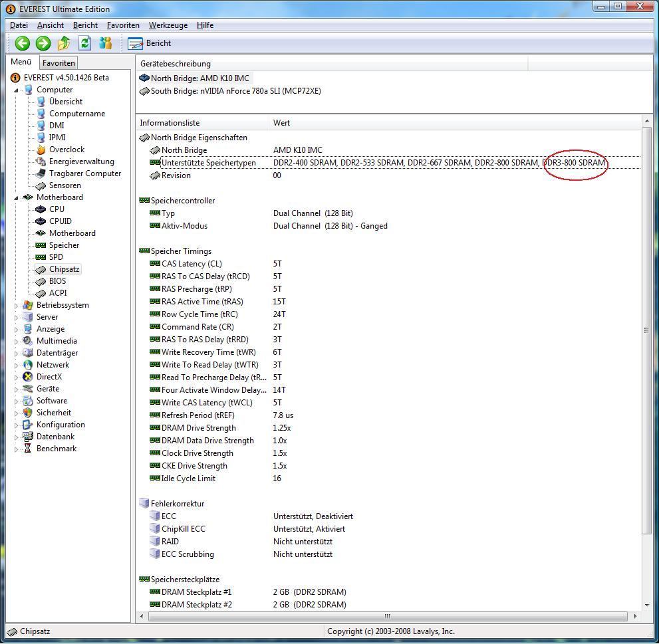Open the Bericht menu
661x644 pixels.
tap(85, 25)
